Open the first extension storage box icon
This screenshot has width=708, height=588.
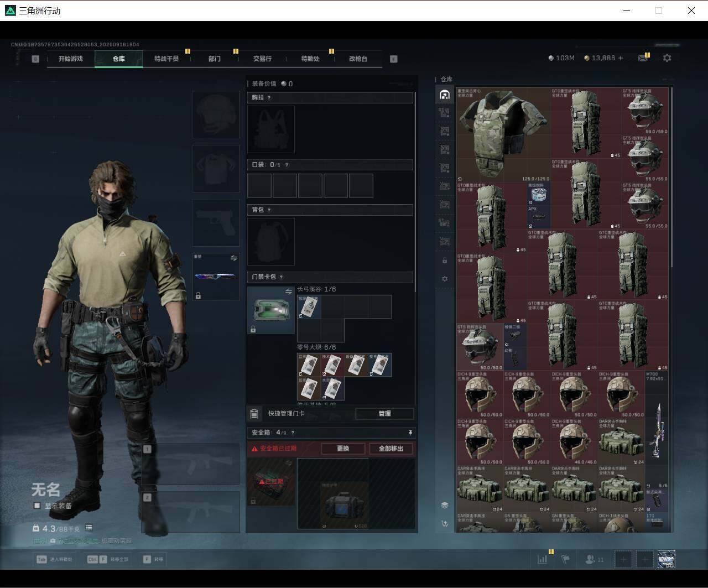tap(444, 113)
